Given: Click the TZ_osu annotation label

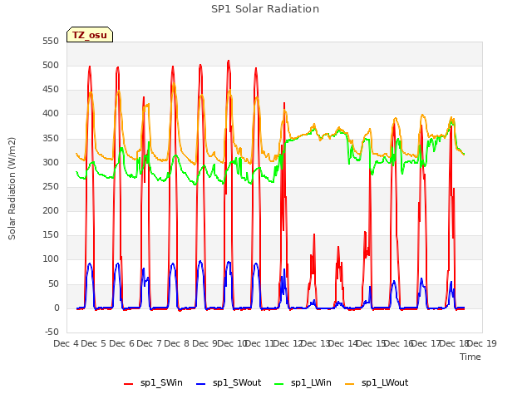Looking at the screenshot, I should tap(90, 35).
